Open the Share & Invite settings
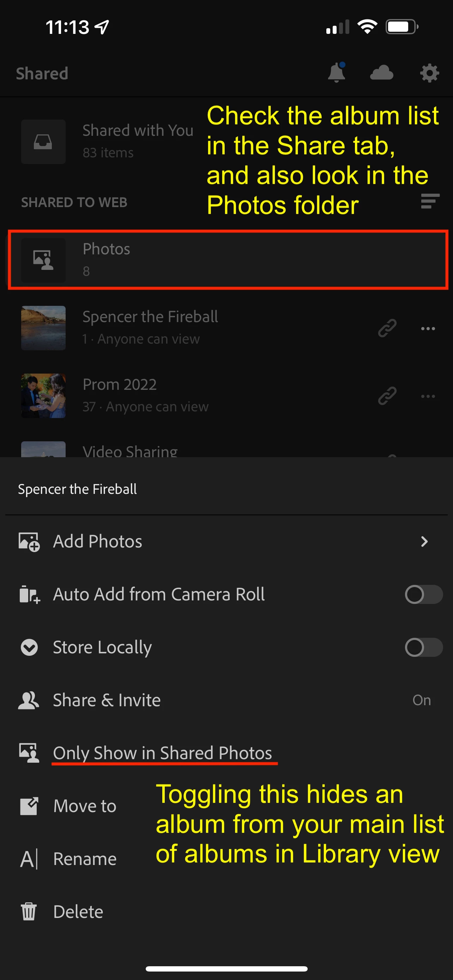The height and width of the screenshot is (980, 453). click(107, 700)
